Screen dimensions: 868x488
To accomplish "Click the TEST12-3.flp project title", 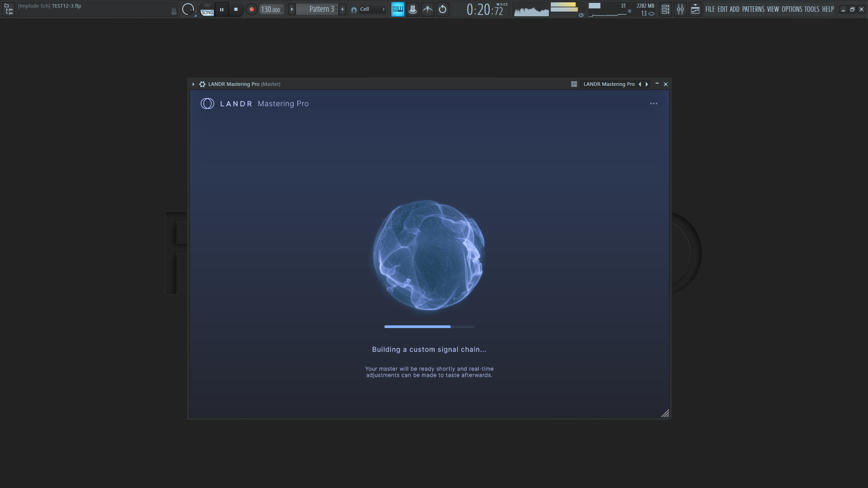I will (x=66, y=6).
